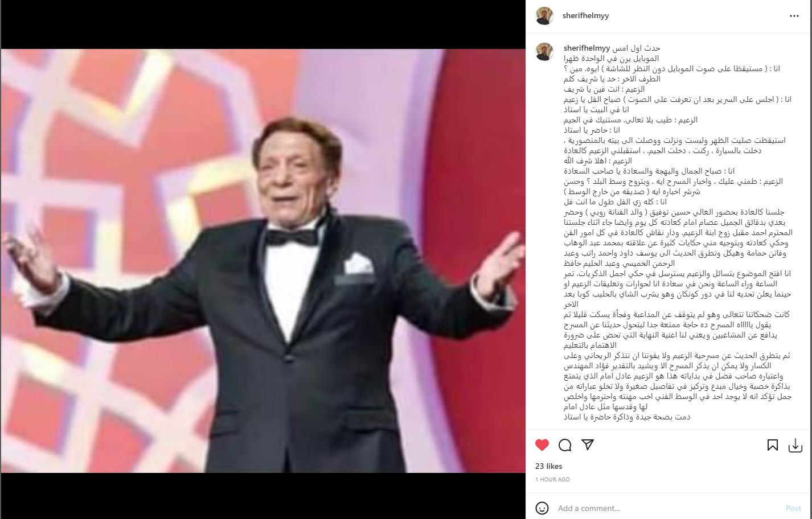View the 23 likes list
812x519 pixels.
549,466
